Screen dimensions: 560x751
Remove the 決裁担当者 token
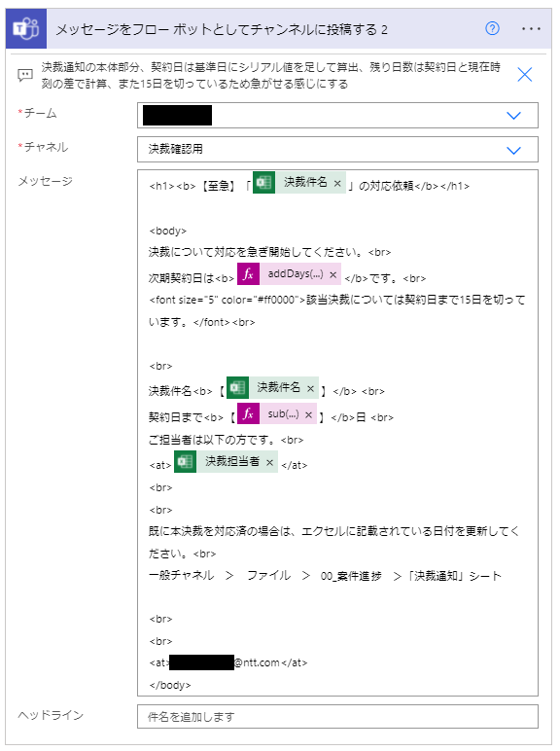(x=269, y=462)
